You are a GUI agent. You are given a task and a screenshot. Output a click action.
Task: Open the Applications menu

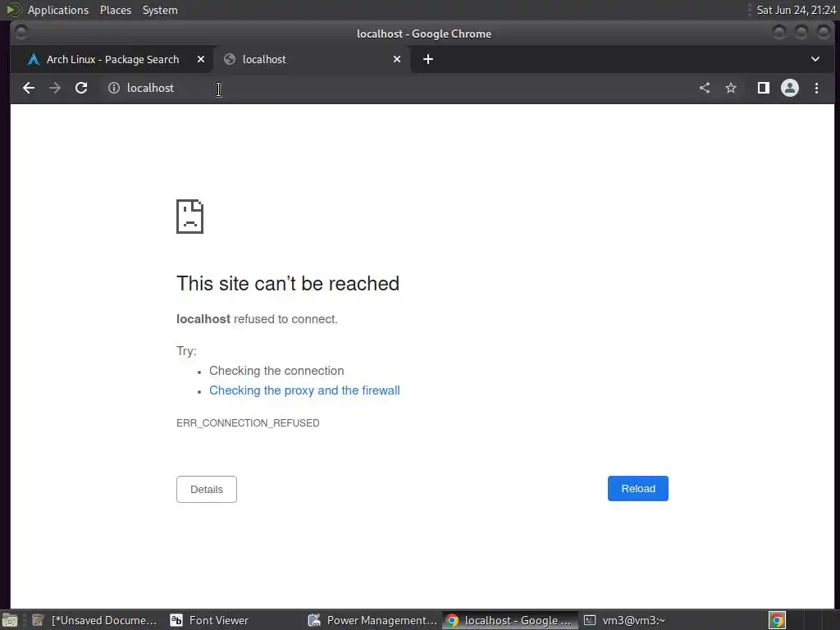(x=58, y=10)
